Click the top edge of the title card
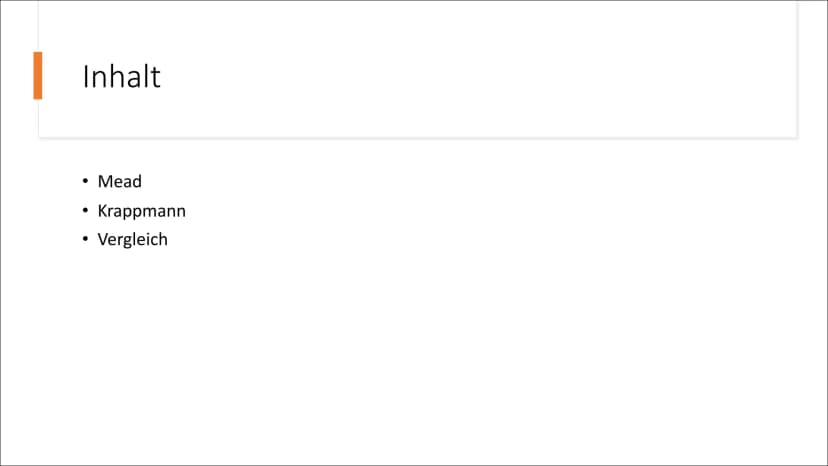 417,2
